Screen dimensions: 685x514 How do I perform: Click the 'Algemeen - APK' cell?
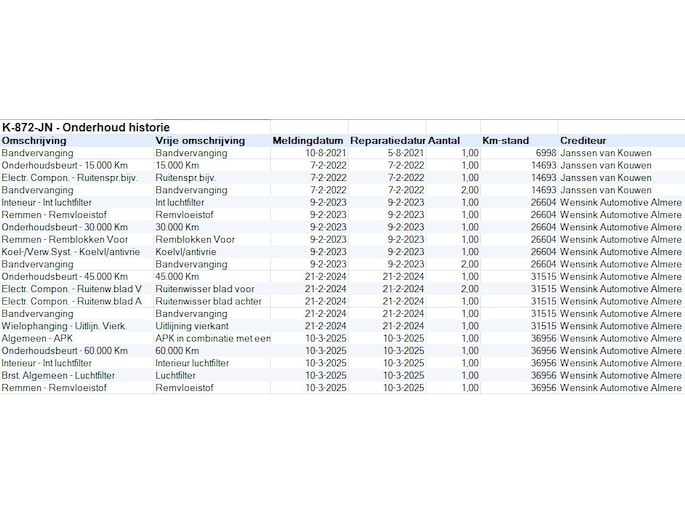pos(38,338)
